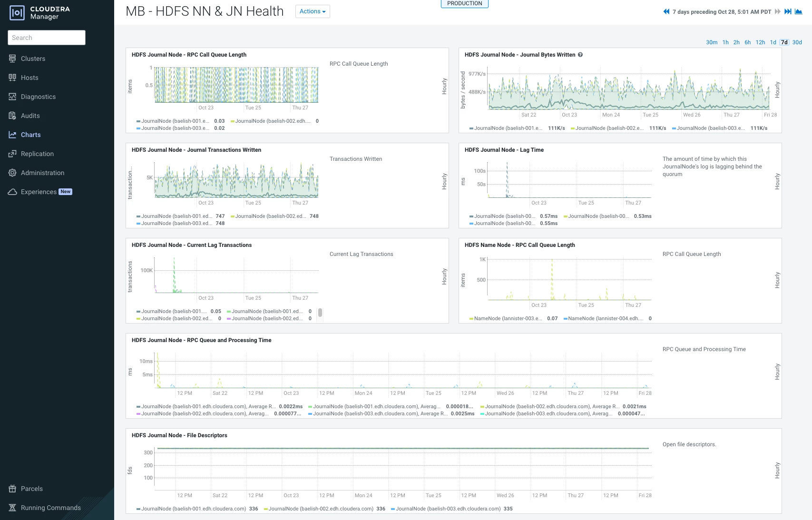This screenshot has height=520, width=812.
Task: Click the help icon beside Journal Bytes Written
Action: [580, 55]
